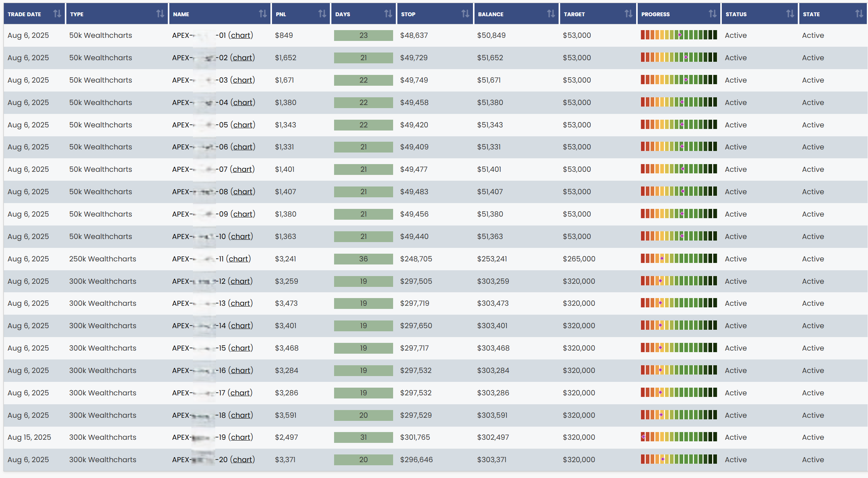Click chart link in the -19 row
Screen dimensions: 868x478
(241, 437)
